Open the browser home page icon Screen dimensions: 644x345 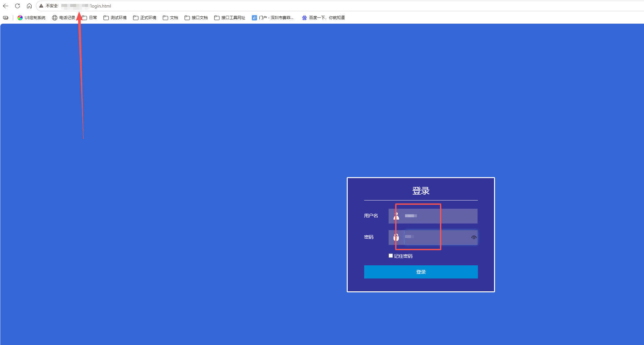[x=29, y=6]
